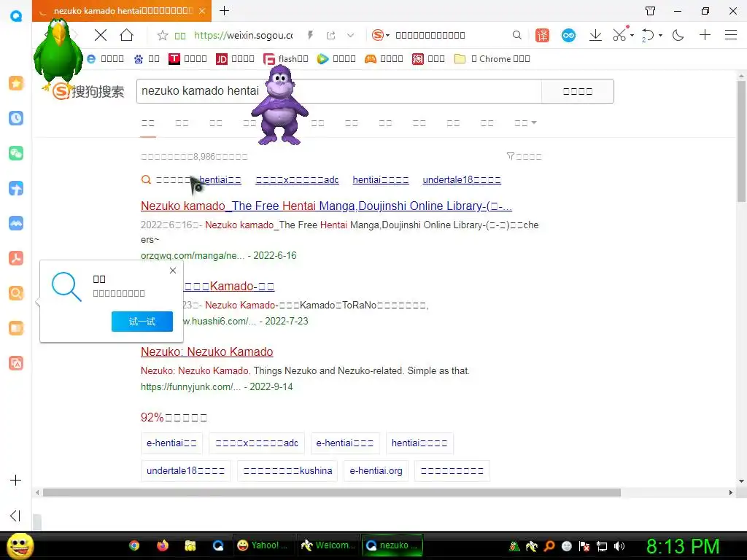
Task: Launch Firefox from the taskbar
Action: 163,545
